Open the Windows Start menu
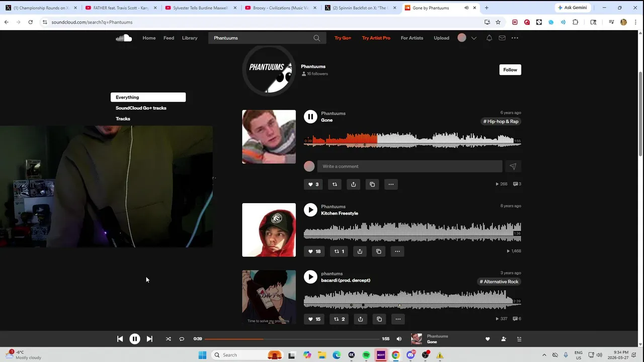Screen dimensions: 644x362 click(x=202, y=355)
